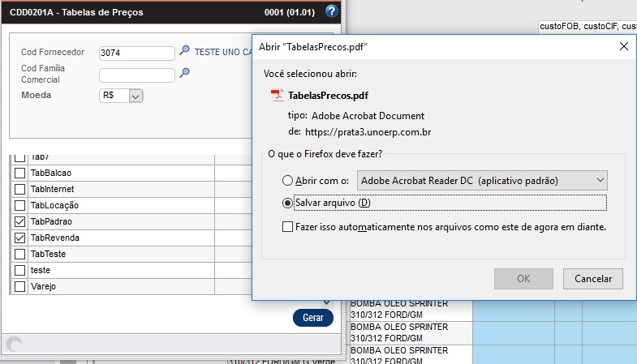Viewport: 637px width, 364px height.
Task: Select the Abrir com o radio option
Action: [x=287, y=180]
